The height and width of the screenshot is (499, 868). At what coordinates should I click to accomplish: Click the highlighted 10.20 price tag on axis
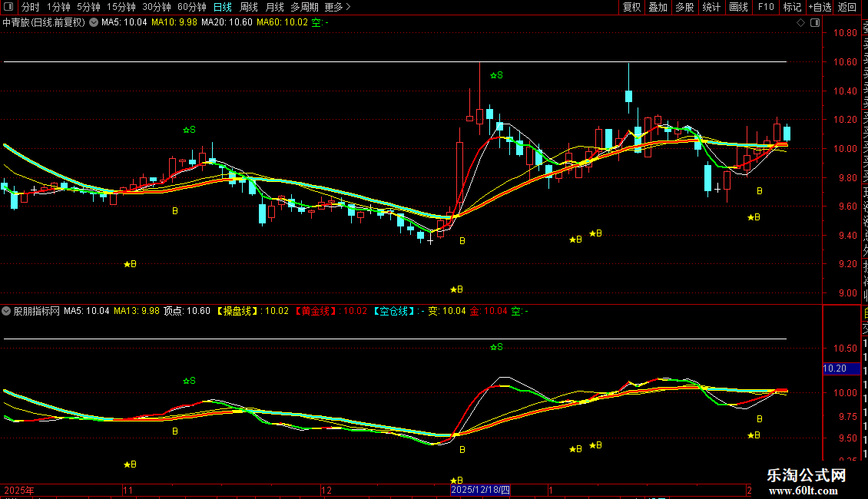coord(841,368)
